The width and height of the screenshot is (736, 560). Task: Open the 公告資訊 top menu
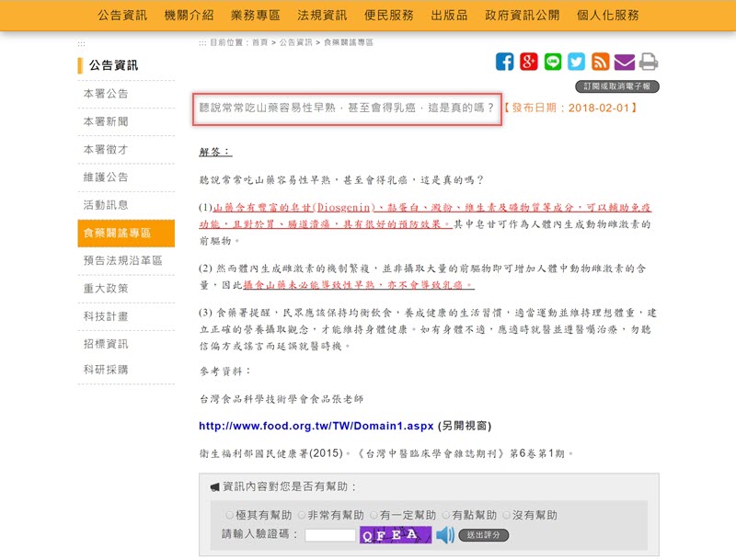[x=122, y=16]
